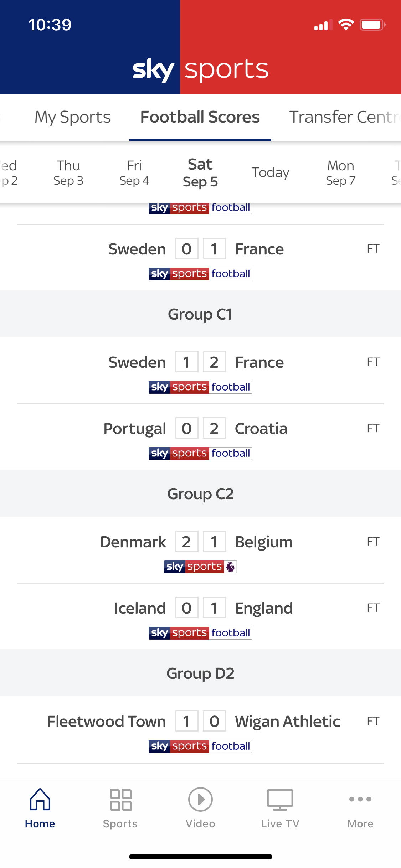Jump to Today's scores
Screen dimensions: 401x868
coord(271,173)
